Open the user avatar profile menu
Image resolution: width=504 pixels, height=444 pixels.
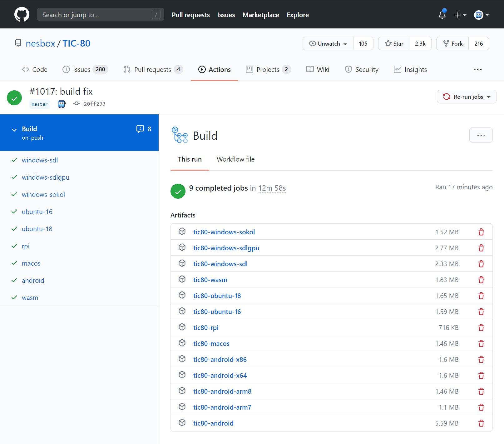pyautogui.click(x=479, y=15)
